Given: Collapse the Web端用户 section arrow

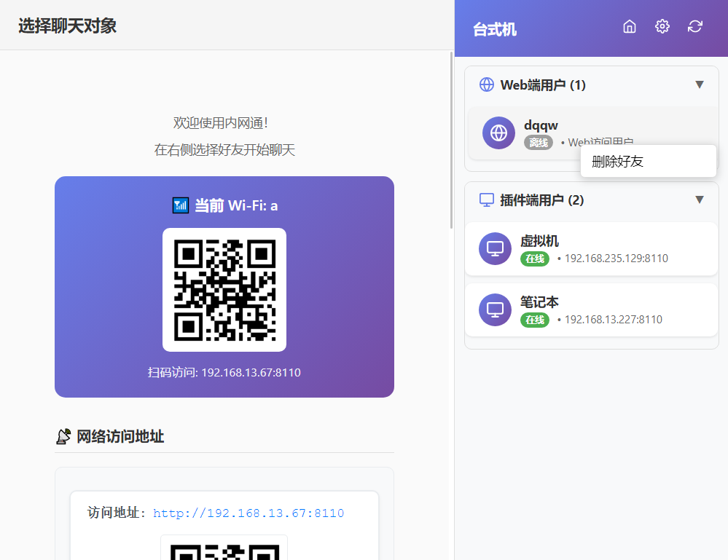Looking at the screenshot, I should point(699,84).
